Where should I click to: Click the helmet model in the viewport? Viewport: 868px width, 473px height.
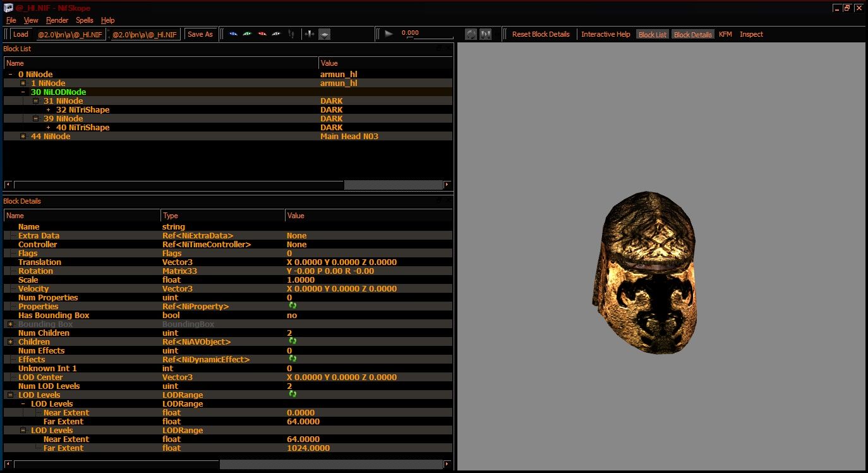[x=645, y=274]
